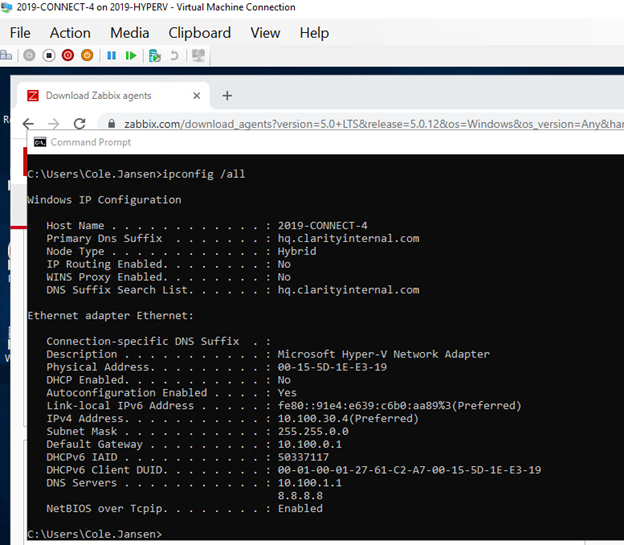Click the Virtual Machine Connection title icon
Screen dimensions: 624x545
[x=6, y=7]
